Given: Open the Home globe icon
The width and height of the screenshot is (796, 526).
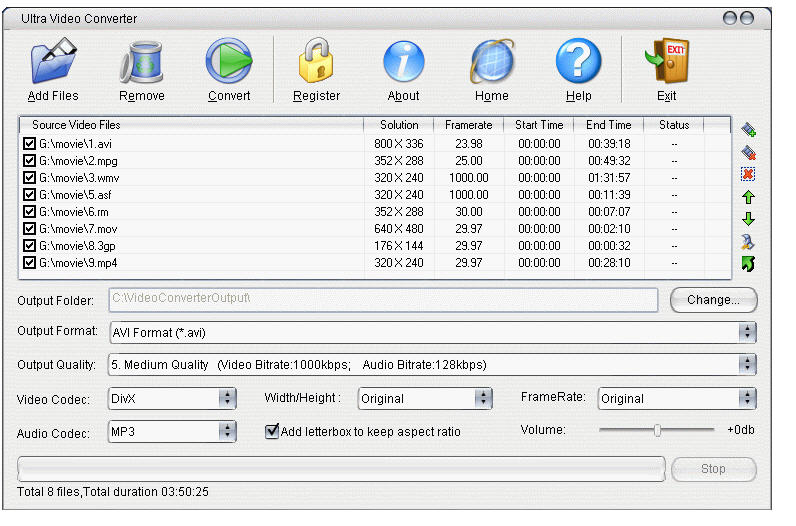Looking at the screenshot, I should [x=492, y=61].
